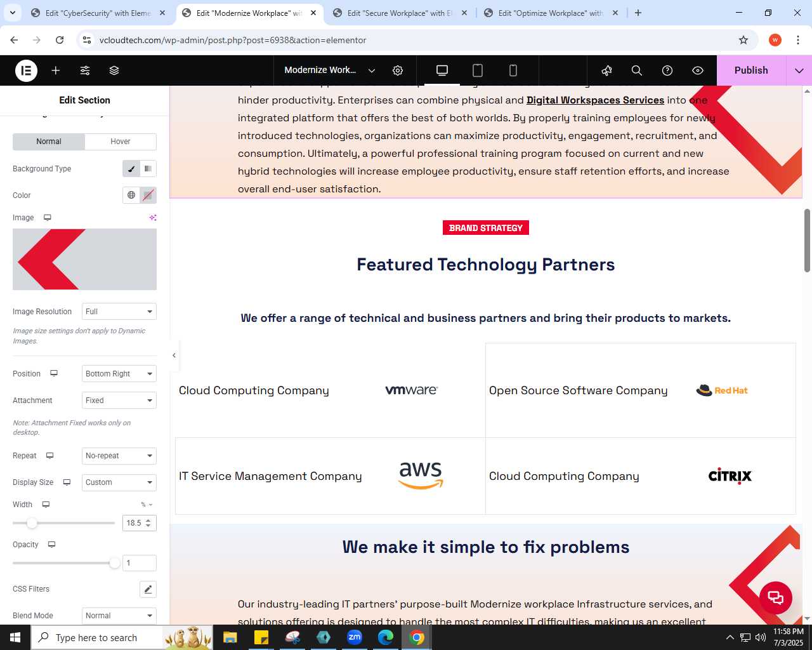Open Blend Mode dropdown showing Normal
Viewport: 812px width, 650px height.
[119, 616]
